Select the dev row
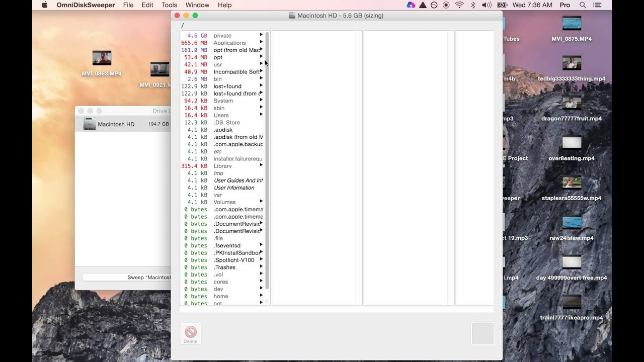 tap(222, 289)
